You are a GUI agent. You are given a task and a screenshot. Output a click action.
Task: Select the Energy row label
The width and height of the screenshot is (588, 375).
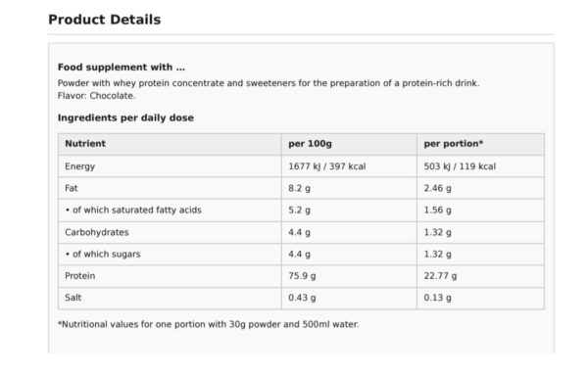click(80, 166)
